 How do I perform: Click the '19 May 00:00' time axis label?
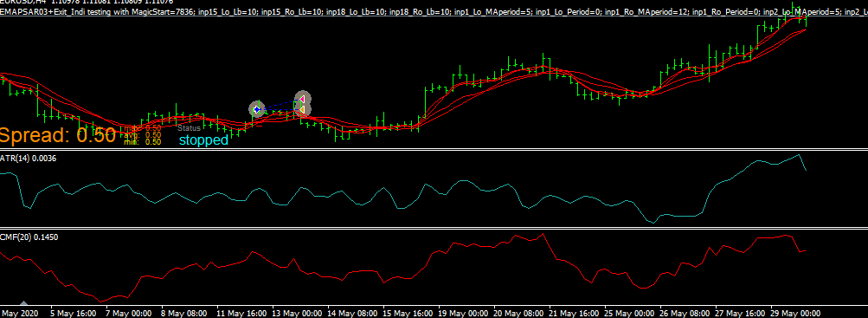point(463,313)
